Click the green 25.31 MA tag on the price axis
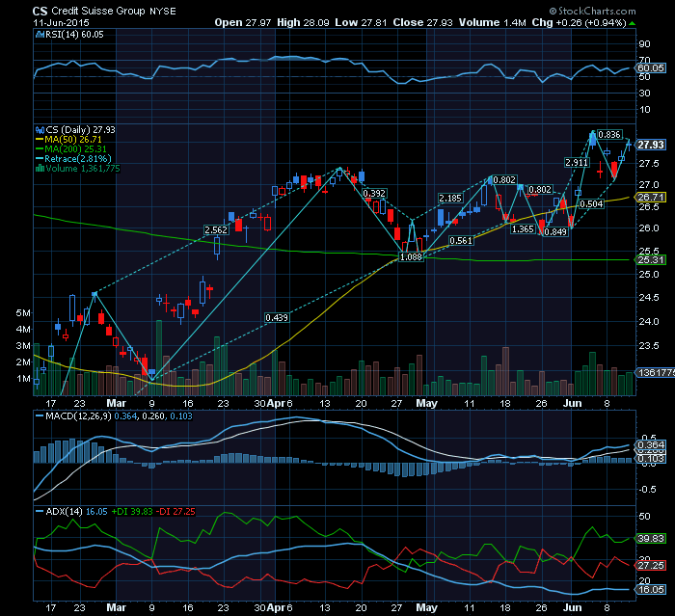 [x=651, y=259]
